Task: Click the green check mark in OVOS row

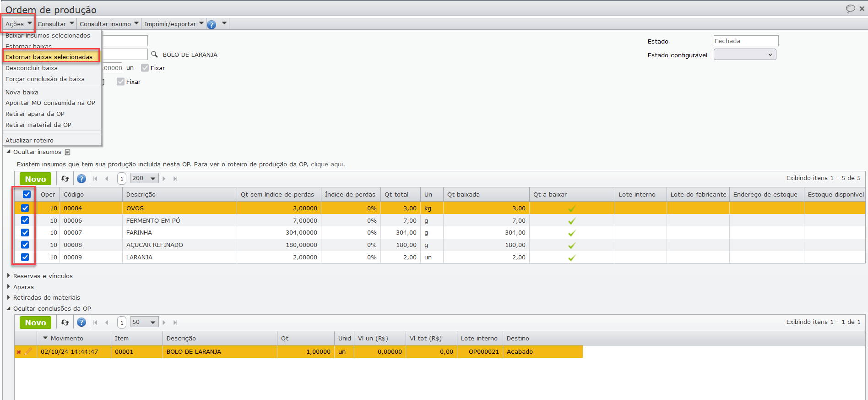Action: pos(572,208)
